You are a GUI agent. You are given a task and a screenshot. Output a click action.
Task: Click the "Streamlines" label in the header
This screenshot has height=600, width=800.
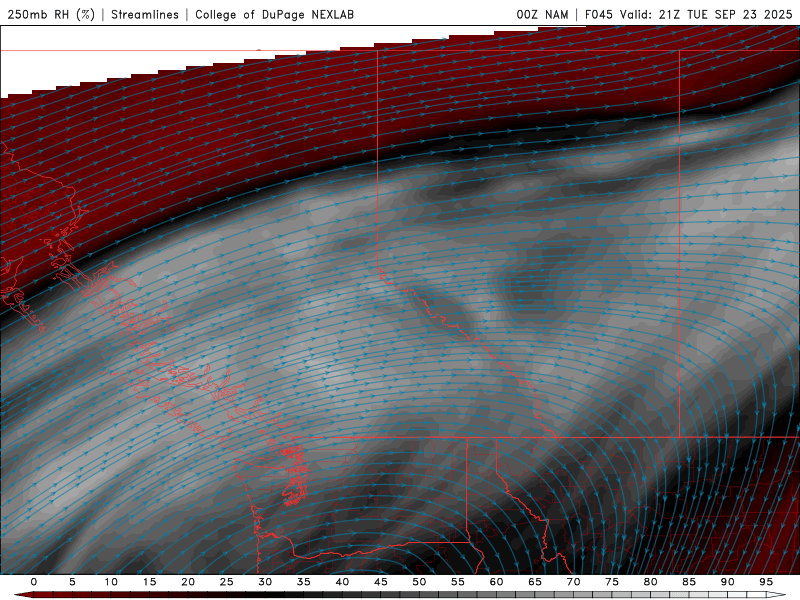click(x=145, y=14)
